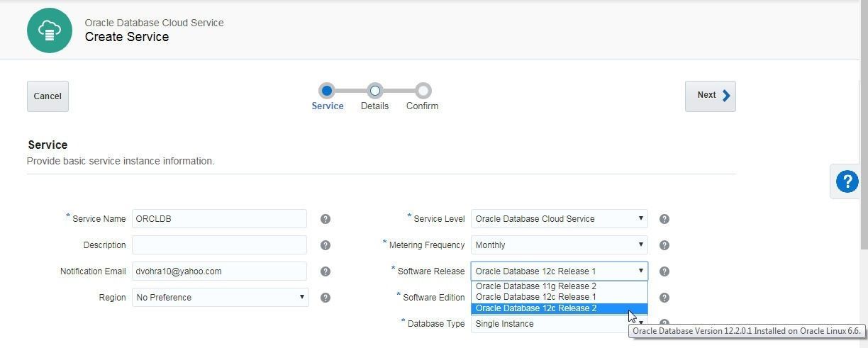Cancel the Create Service wizard
This screenshot has height=348, width=868.
(48, 96)
